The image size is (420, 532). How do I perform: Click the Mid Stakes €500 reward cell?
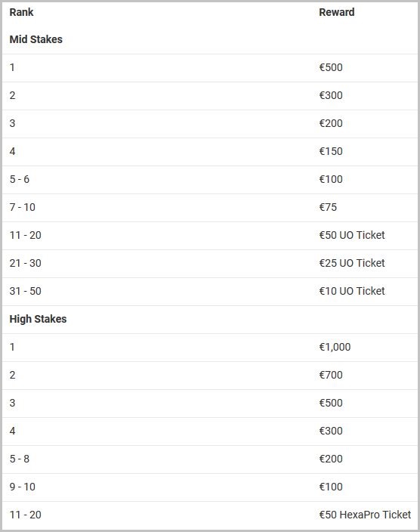tap(331, 67)
